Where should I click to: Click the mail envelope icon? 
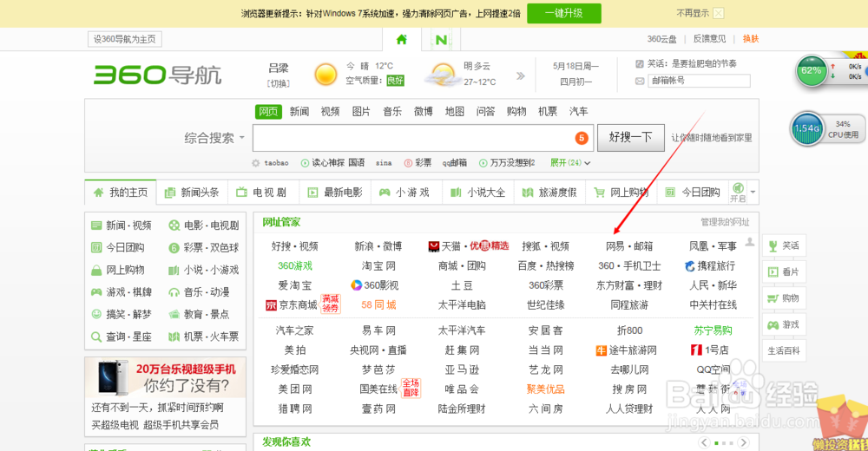point(640,81)
